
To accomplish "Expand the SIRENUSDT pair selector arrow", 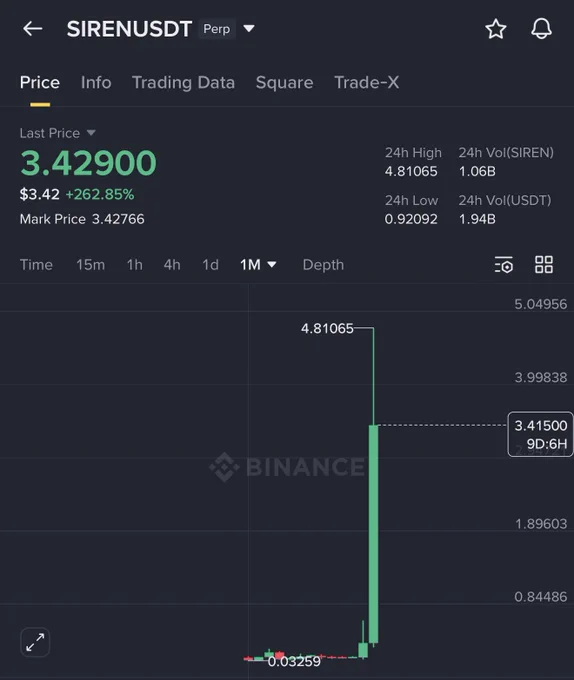I will coord(249,29).
